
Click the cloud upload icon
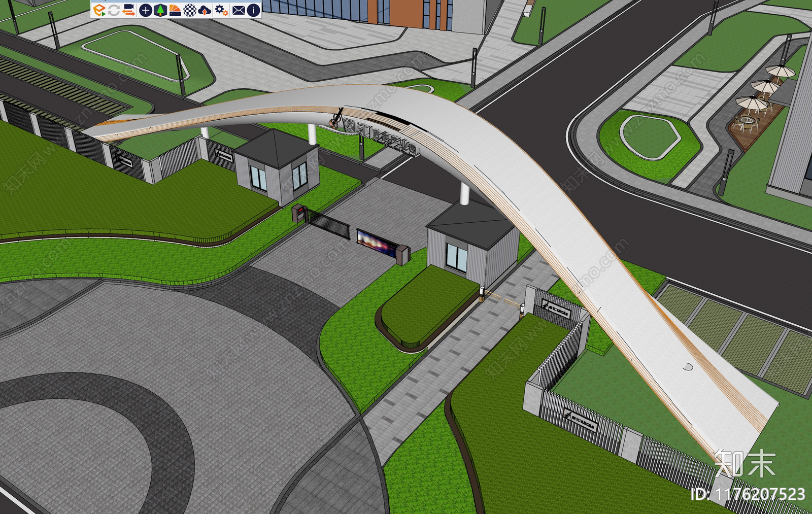[x=205, y=10]
